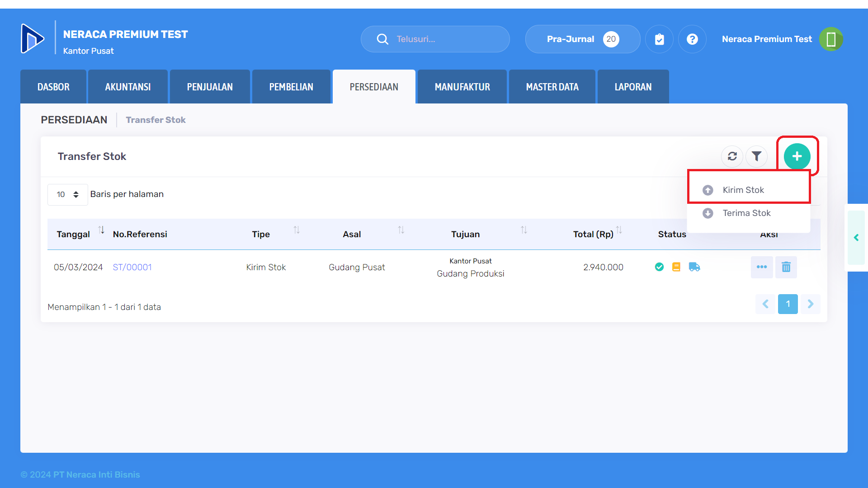Focus the Telusuri search field
Image resolution: width=868 pixels, height=488 pixels.
tap(435, 39)
